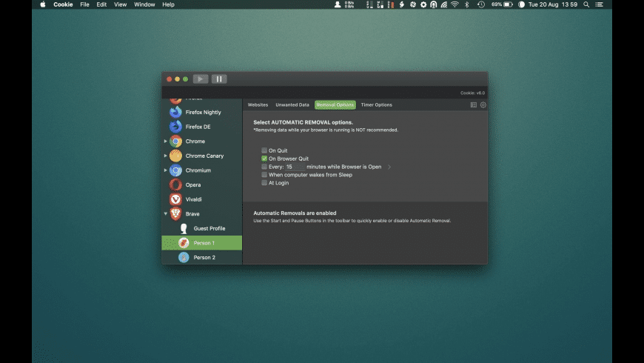The width and height of the screenshot is (644, 363).
Task: Expand the Chrome profiles disclosure triangle
Action: pos(166,141)
